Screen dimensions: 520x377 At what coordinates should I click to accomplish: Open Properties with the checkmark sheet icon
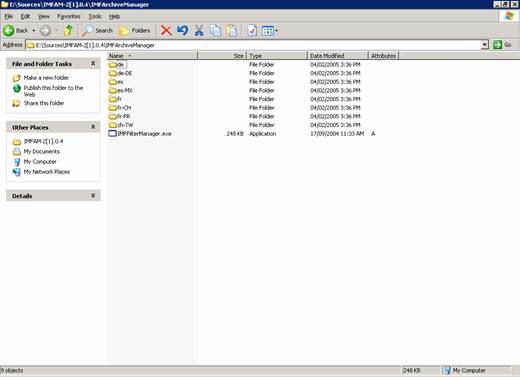[x=252, y=31]
